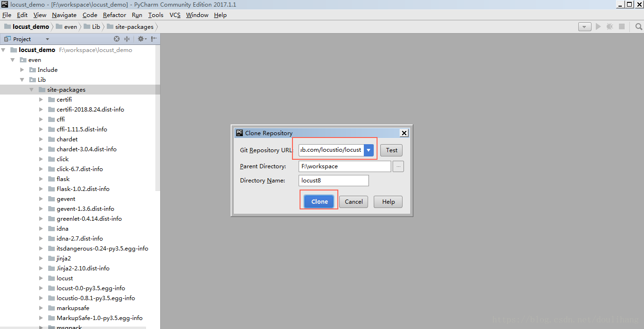Click Help in Clone Repository dialog
Viewport: 644px width, 329px height.
click(x=388, y=201)
